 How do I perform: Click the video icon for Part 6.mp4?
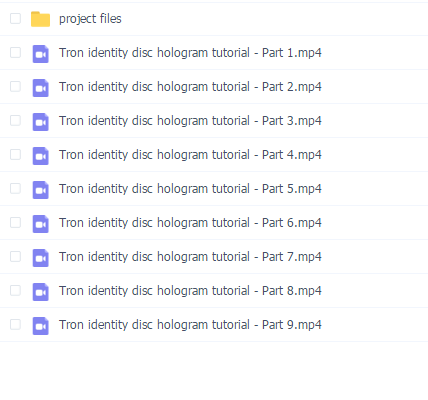[x=41, y=224]
